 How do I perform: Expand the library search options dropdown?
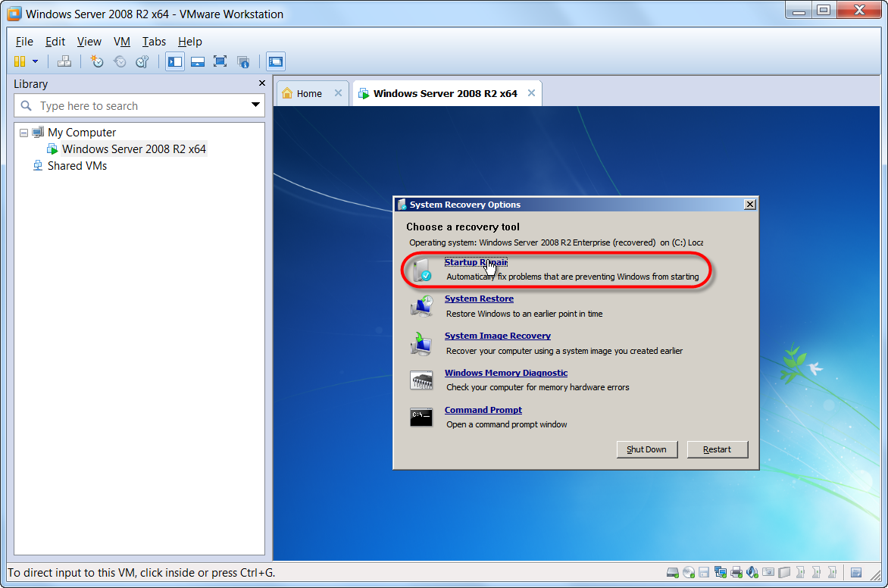(x=255, y=105)
